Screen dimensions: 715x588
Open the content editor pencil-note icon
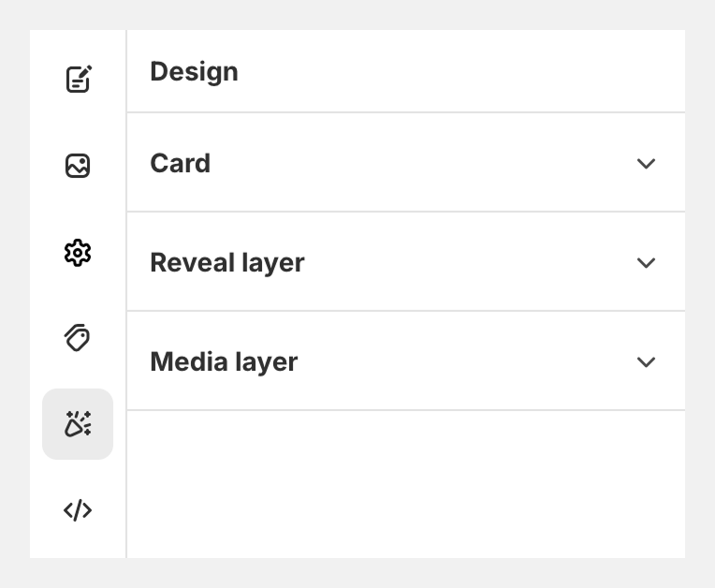click(x=78, y=79)
